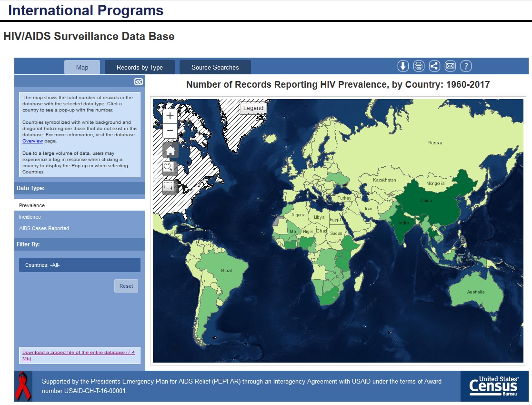Click Australia on the map

476,292
